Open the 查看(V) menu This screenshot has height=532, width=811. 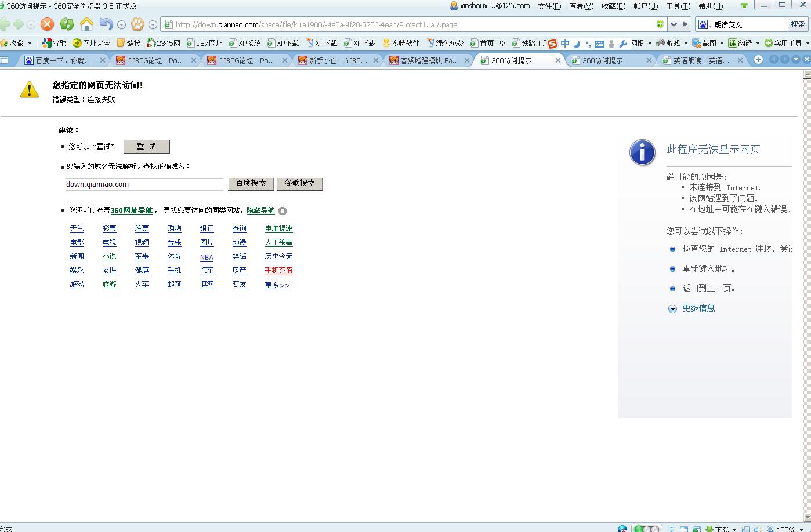(x=581, y=6)
